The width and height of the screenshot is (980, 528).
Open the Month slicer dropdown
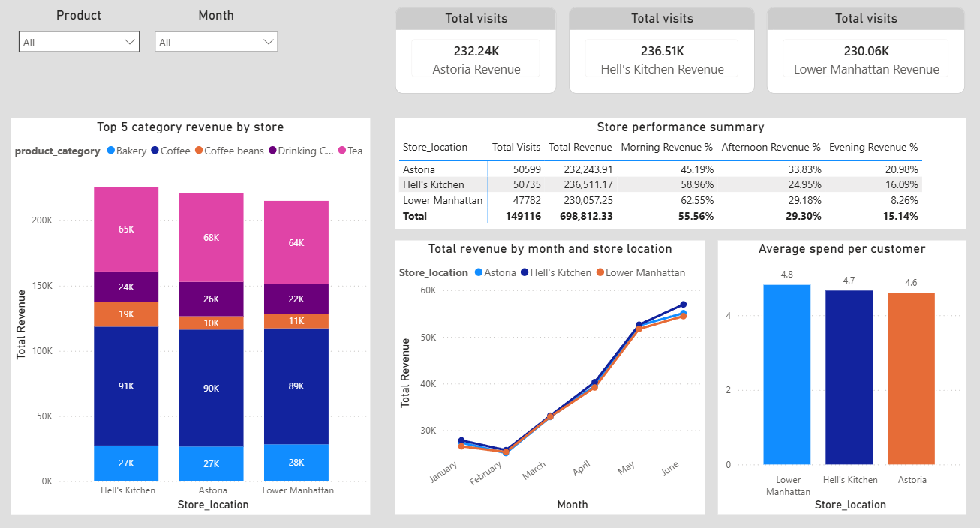tap(269, 41)
